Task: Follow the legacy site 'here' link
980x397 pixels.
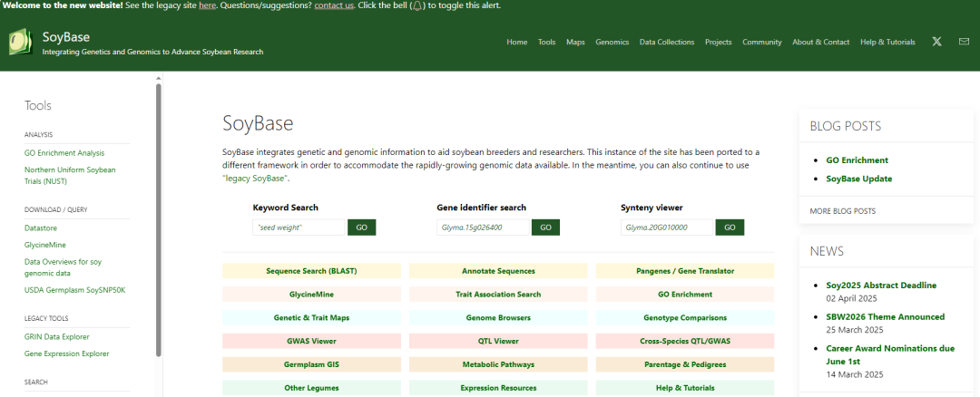Action: tap(208, 5)
